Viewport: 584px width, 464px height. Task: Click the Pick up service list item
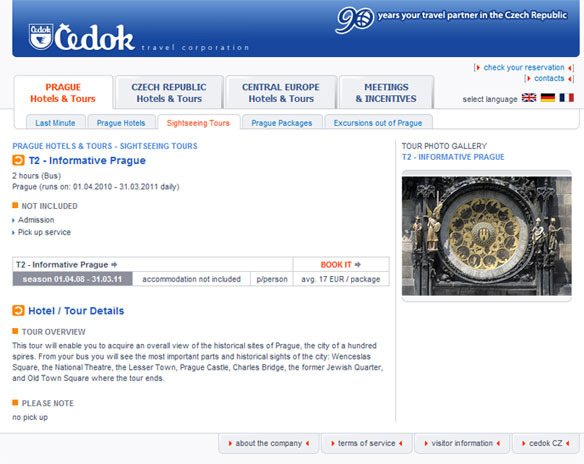tap(44, 232)
